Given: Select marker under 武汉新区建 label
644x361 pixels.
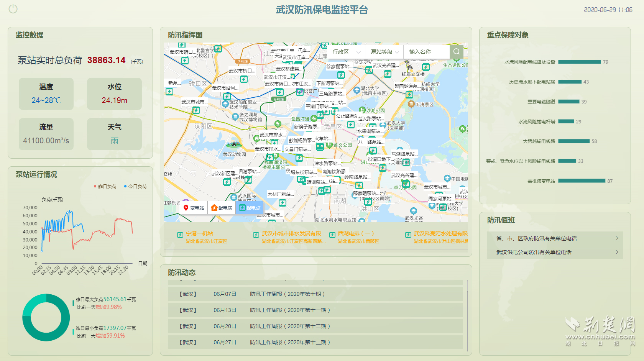Looking at the screenshot, I should [227, 182].
